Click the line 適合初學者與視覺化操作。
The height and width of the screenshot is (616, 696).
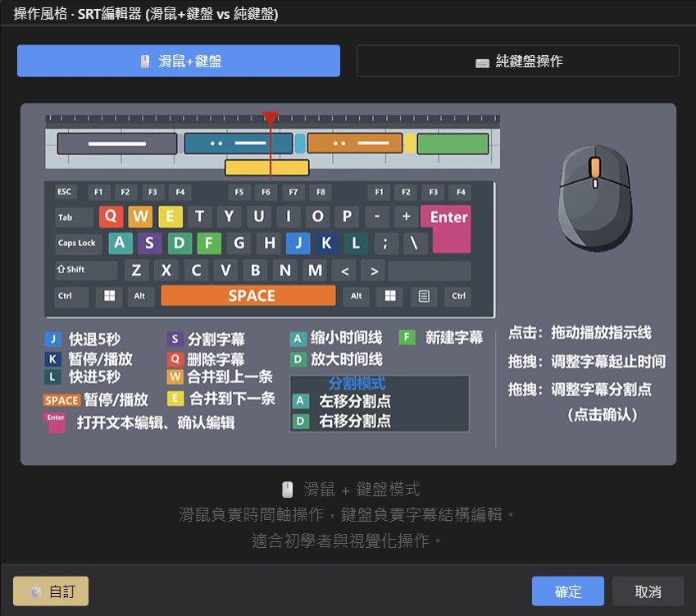[x=347, y=541]
